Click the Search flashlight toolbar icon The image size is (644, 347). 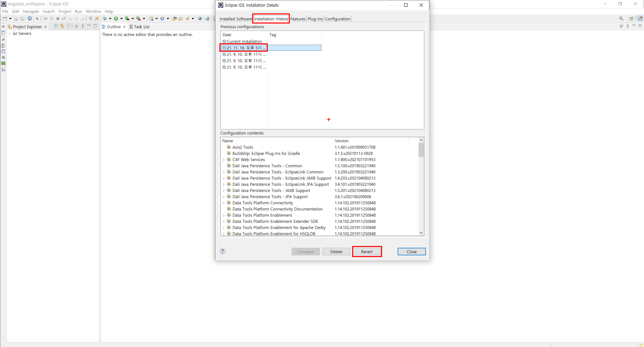pos(187,18)
